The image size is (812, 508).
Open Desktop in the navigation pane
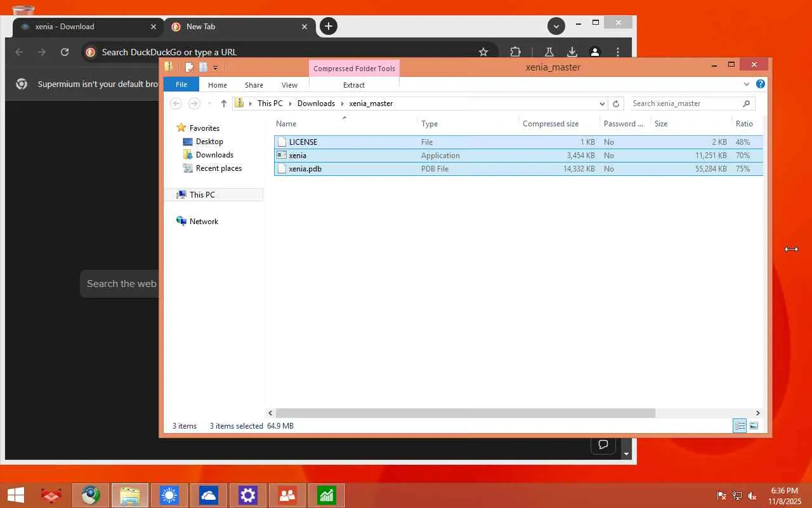click(209, 142)
